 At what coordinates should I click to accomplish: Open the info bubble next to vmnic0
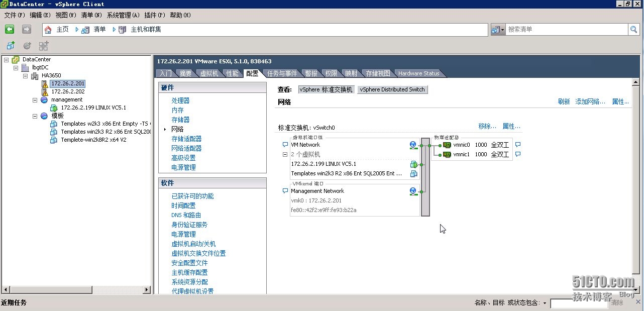518,145
